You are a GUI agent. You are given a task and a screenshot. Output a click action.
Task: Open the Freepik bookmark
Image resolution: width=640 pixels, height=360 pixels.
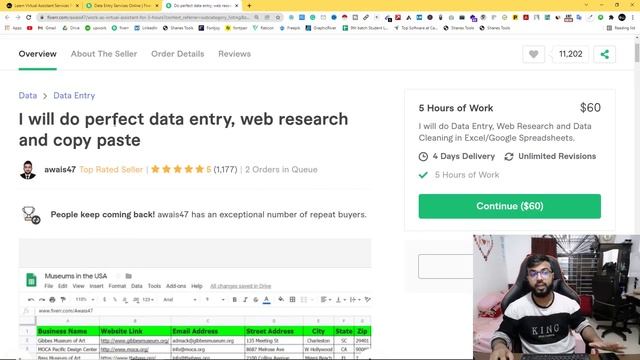coord(291,28)
